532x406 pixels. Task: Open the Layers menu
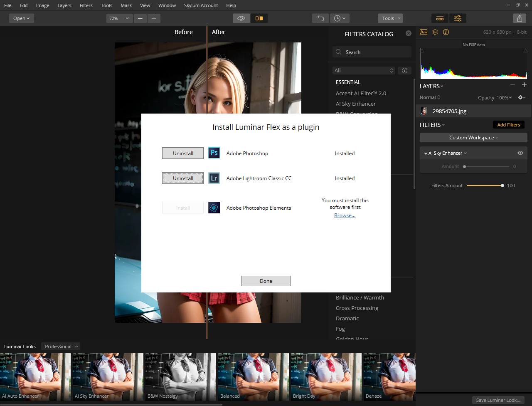(64, 5)
